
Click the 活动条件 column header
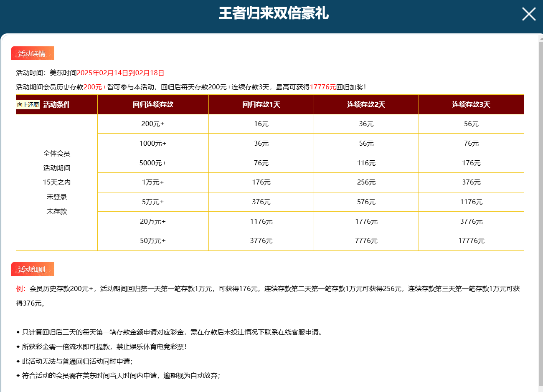point(57,104)
